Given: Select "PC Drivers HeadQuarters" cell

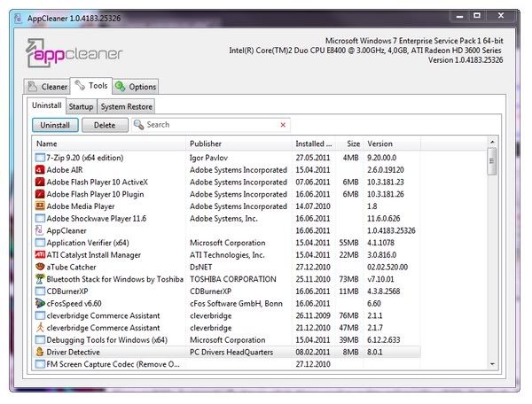Looking at the screenshot, I should pos(231,352).
